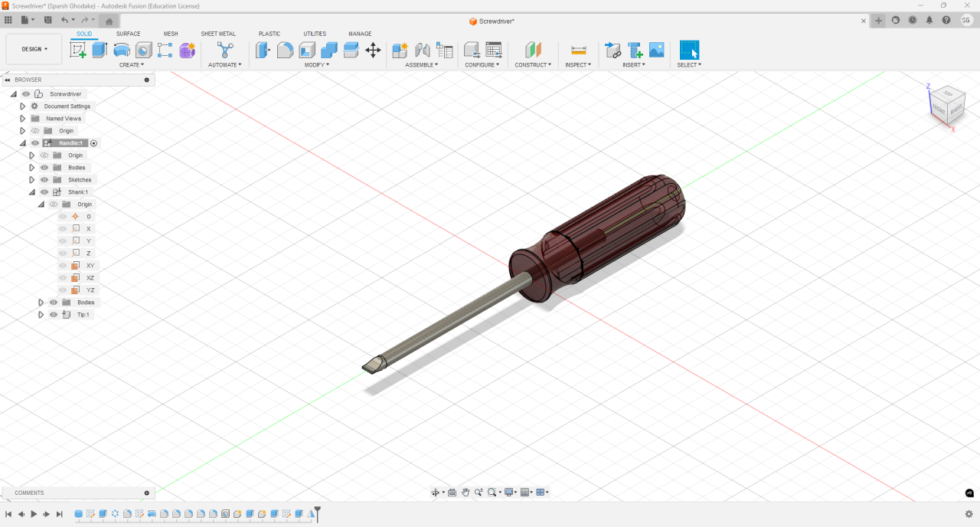The height and width of the screenshot is (527, 980).
Task: Select the Fillet tool
Action: [x=285, y=50]
